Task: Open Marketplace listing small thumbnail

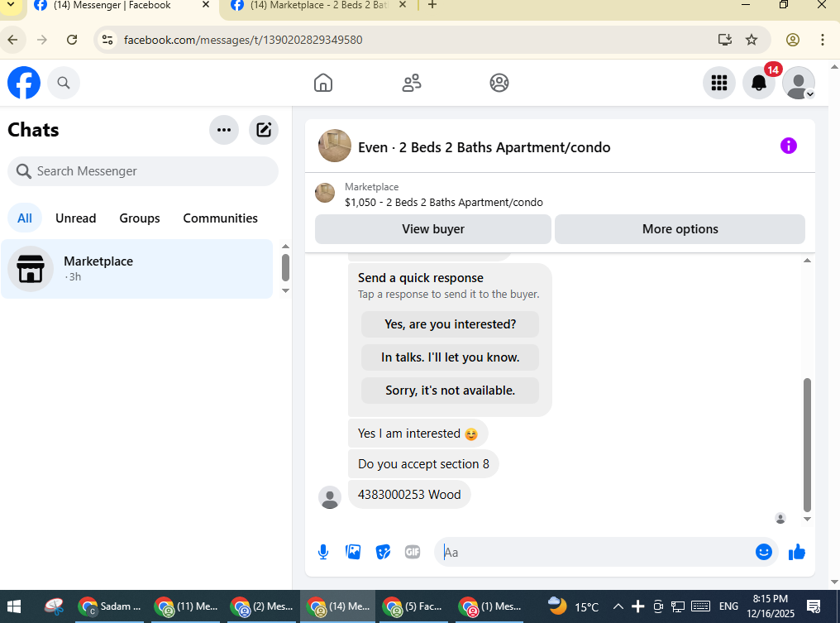Action: (325, 193)
